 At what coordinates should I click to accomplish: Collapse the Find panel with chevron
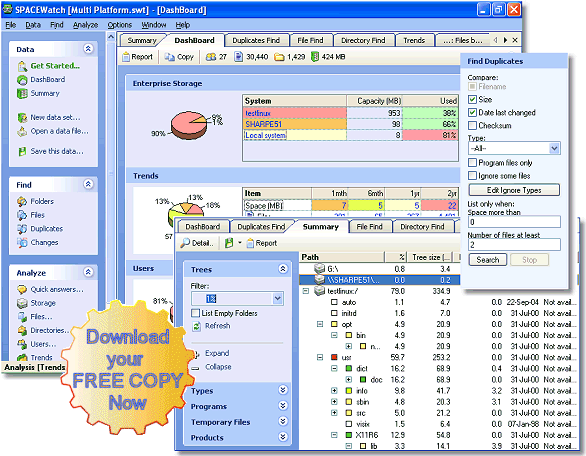click(x=88, y=184)
